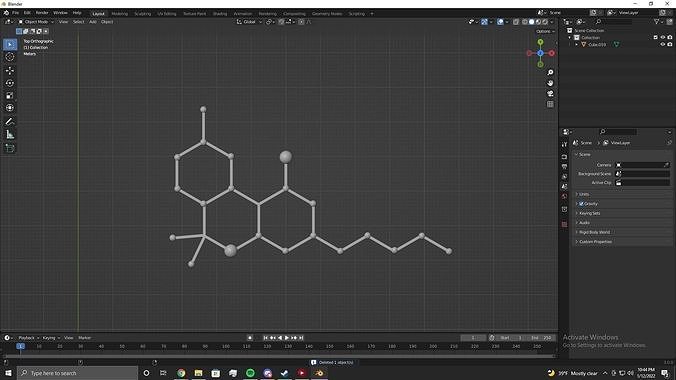Screen dimensions: 676x380
Task: Select the Transform tool
Action: point(10,108)
